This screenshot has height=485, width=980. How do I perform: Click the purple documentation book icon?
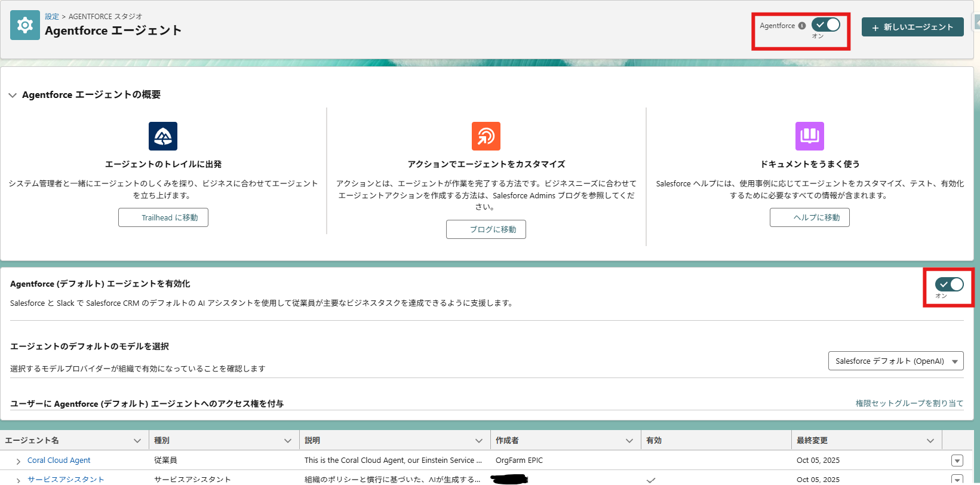pos(809,136)
